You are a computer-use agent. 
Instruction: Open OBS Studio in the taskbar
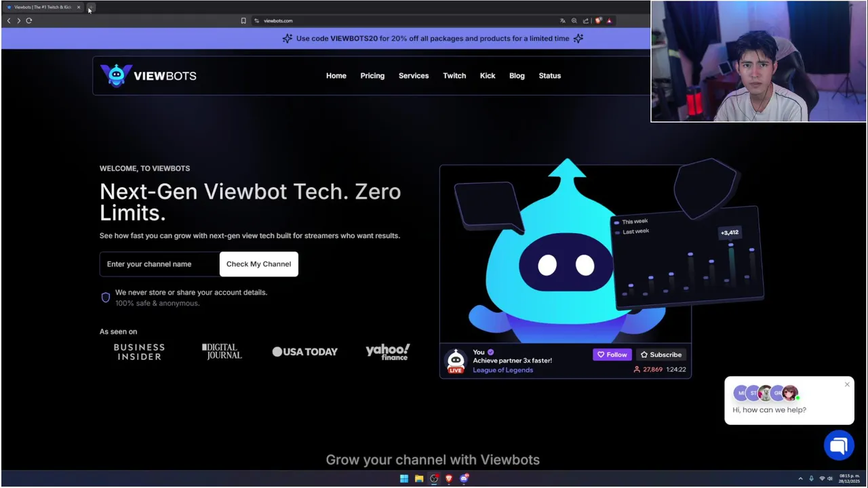tap(434, 479)
